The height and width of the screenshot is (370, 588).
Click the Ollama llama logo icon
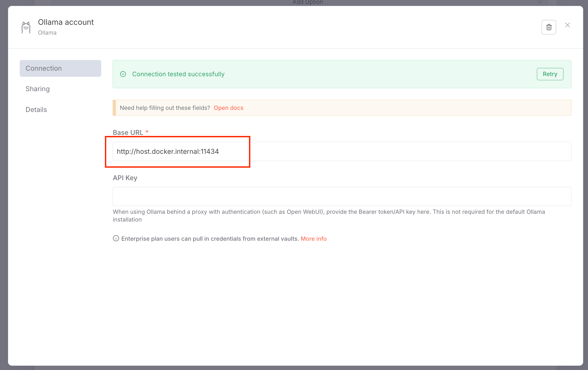point(26,27)
